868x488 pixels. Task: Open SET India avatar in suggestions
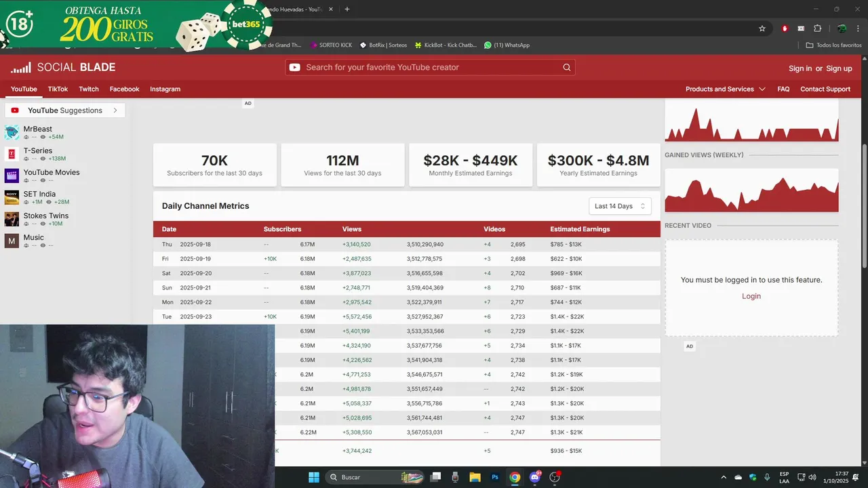click(x=12, y=197)
